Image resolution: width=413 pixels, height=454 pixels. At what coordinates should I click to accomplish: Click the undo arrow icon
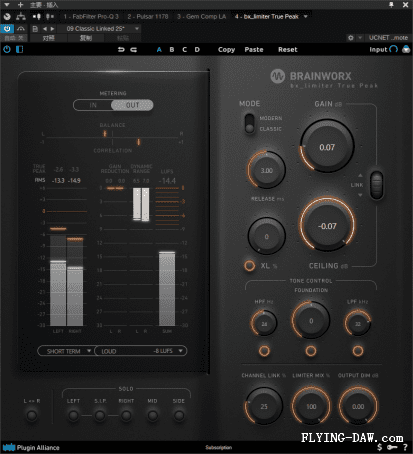(x=121, y=50)
